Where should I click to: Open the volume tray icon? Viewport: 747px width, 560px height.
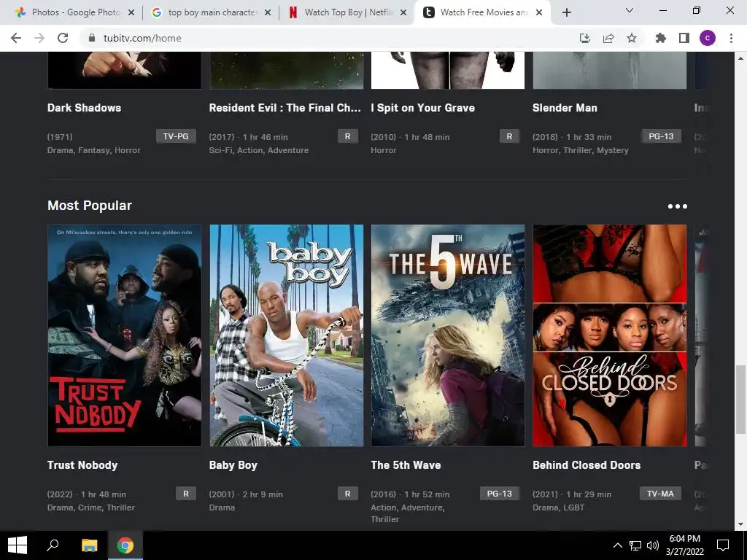(x=653, y=545)
